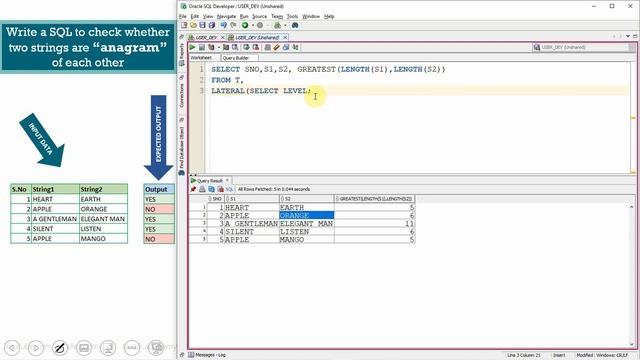
Task: Close the USER_DEV (Unshared) tab
Action: click(x=285, y=37)
